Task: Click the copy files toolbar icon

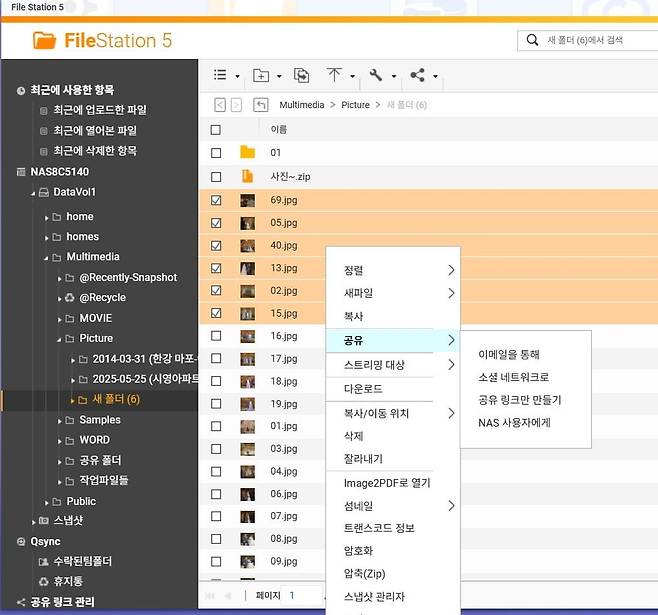Action: (302, 75)
